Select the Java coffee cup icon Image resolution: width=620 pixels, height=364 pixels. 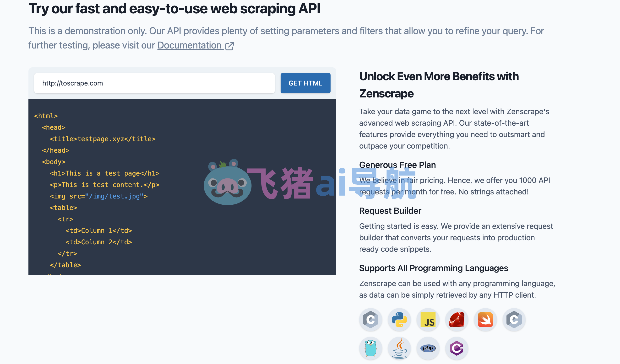(x=399, y=348)
